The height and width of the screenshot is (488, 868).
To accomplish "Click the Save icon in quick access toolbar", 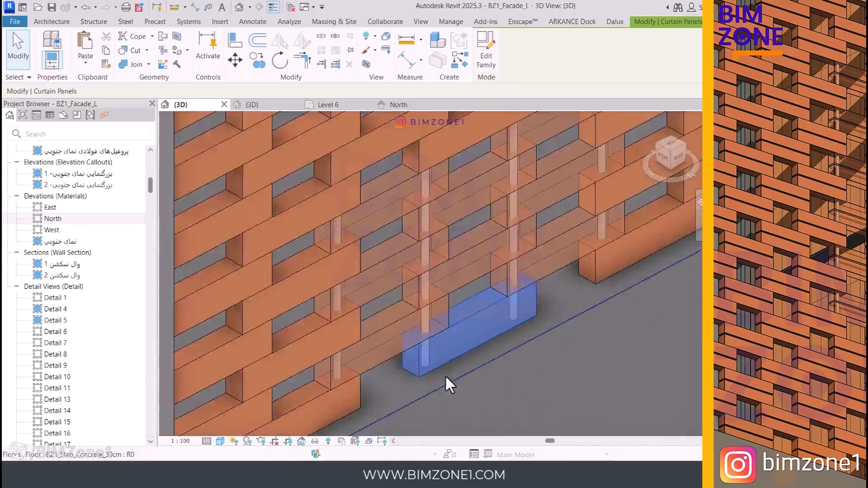I will [x=52, y=7].
